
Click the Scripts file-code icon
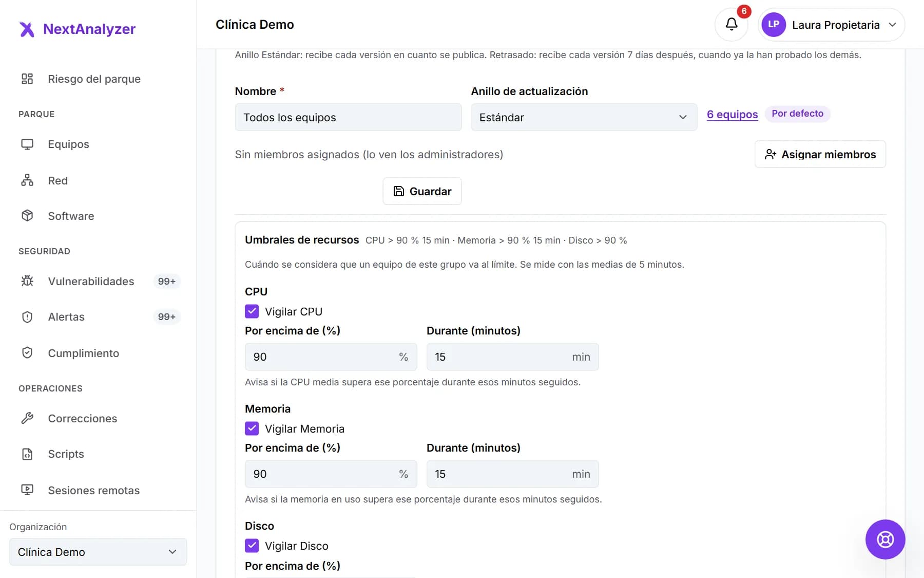(27, 454)
